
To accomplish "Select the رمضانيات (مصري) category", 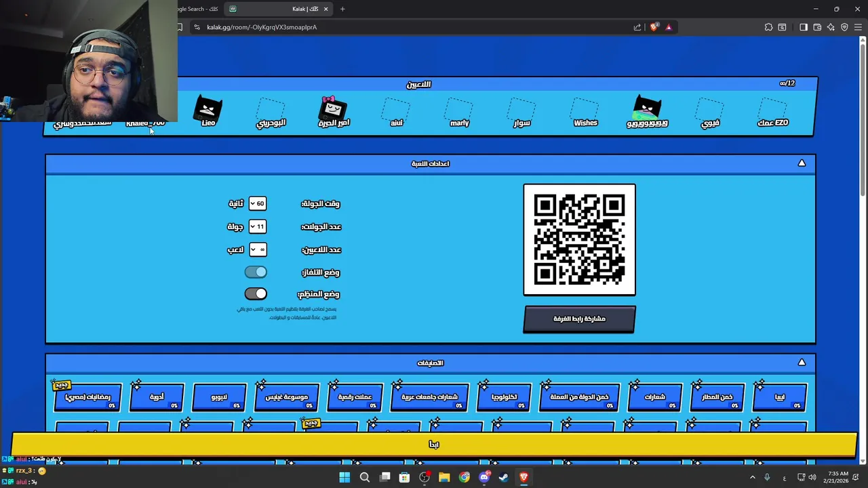I will (87, 397).
